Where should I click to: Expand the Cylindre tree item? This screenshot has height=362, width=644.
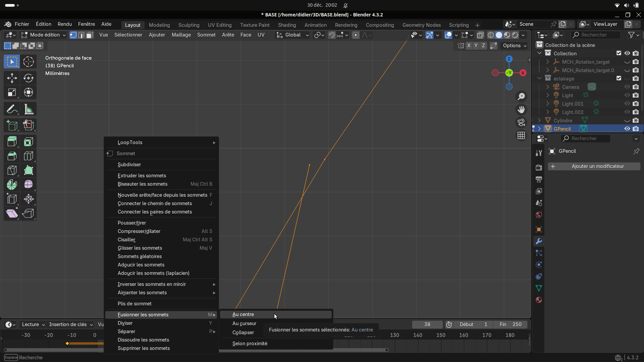click(539, 120)
